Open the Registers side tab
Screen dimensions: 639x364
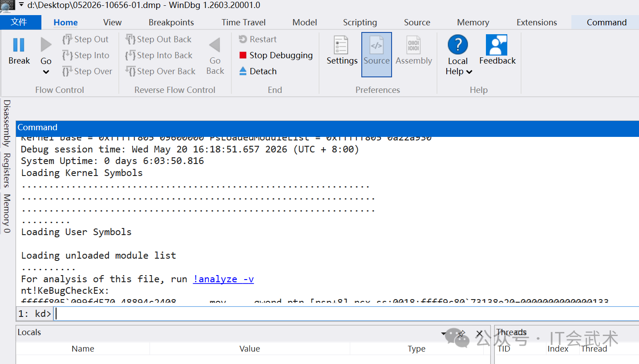(x=7, y=170)
